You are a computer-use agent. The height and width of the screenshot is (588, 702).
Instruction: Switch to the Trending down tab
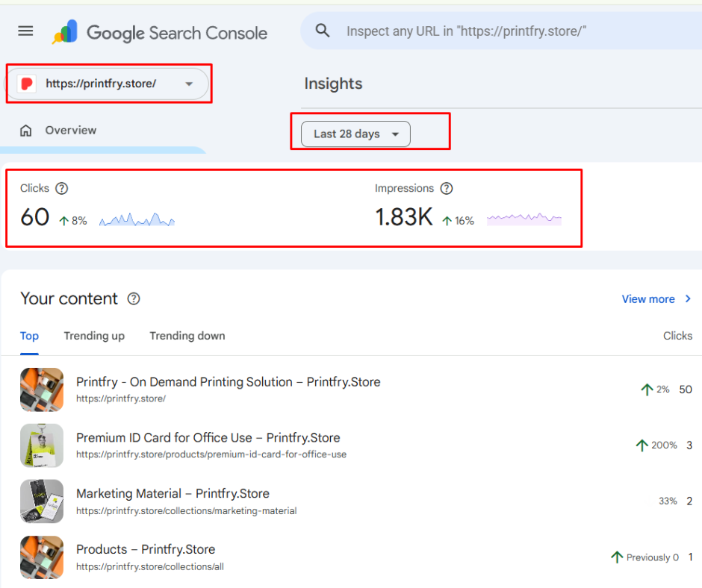[187, 336]
